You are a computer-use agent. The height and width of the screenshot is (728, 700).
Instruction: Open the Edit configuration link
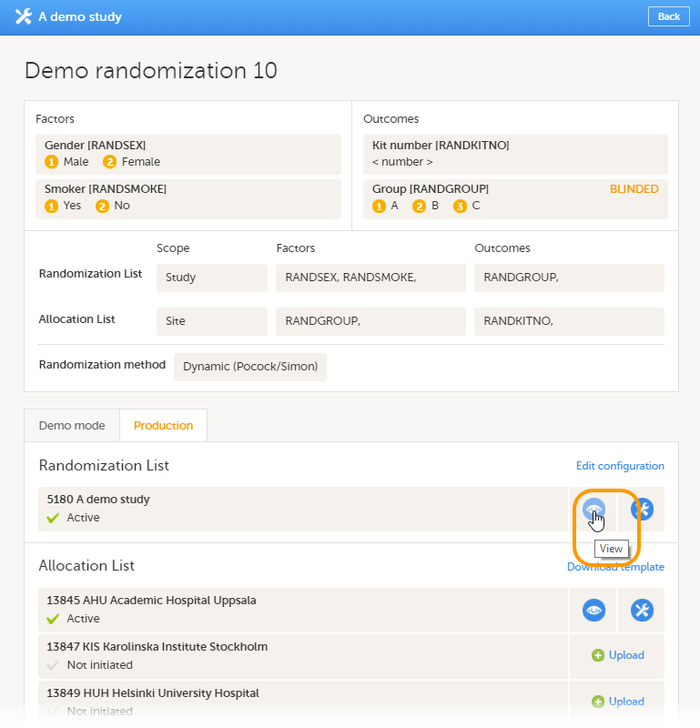(x=620, y=466)
